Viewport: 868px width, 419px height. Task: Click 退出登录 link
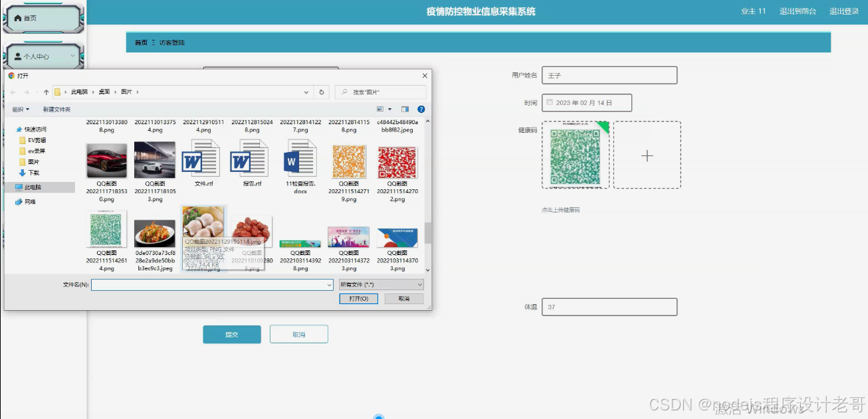pos(844,11)
